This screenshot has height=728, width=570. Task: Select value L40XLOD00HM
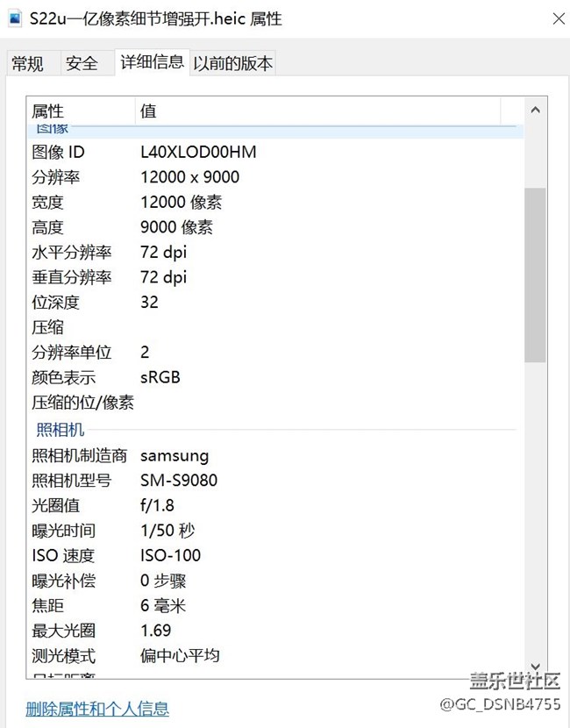coord(198,152)
